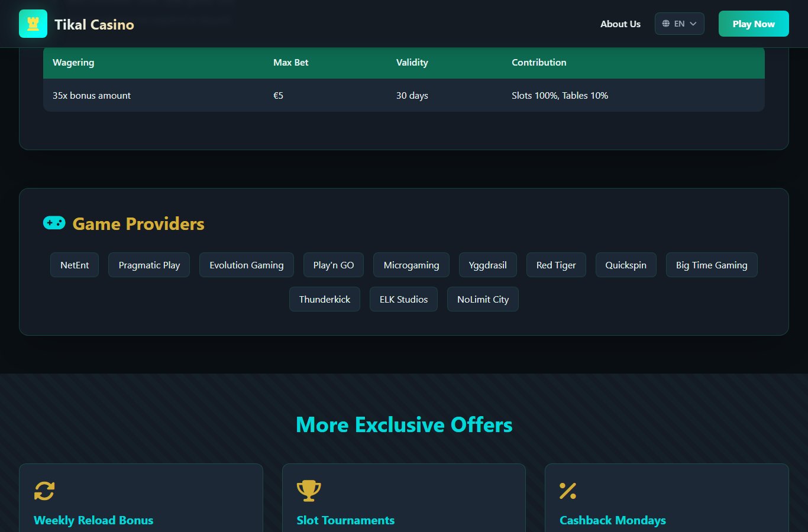The height and width of the screenshot is (532, 808).
Task: Select the Big Time Gaming provider tag
Action: pyautogui.click(x=712, y=265)
